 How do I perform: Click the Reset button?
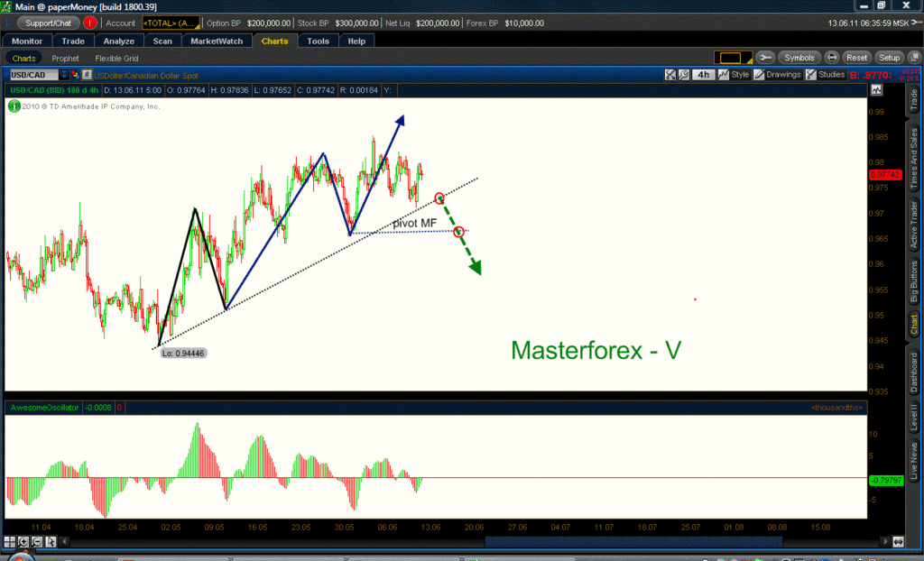click(x=856, y=57)
